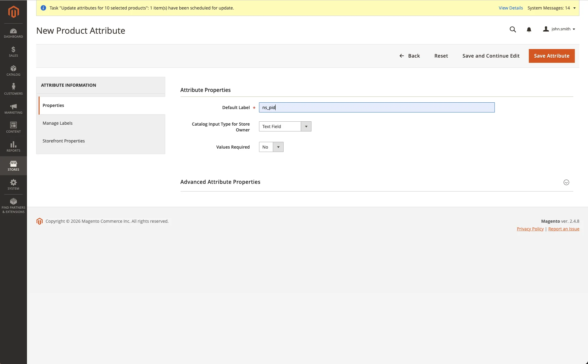Open the Stores menu
The width and height of the screenshot is (588, 364).
tap(13, 166)
